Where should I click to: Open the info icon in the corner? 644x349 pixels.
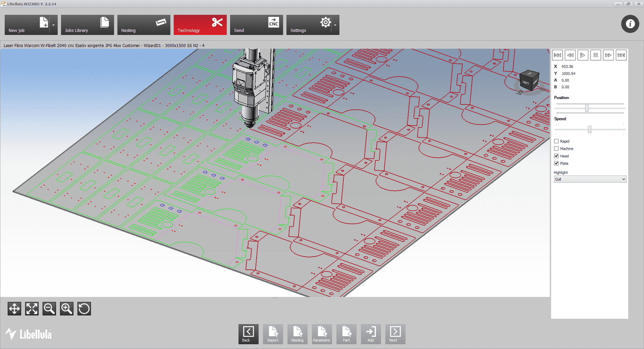point(630,24)
